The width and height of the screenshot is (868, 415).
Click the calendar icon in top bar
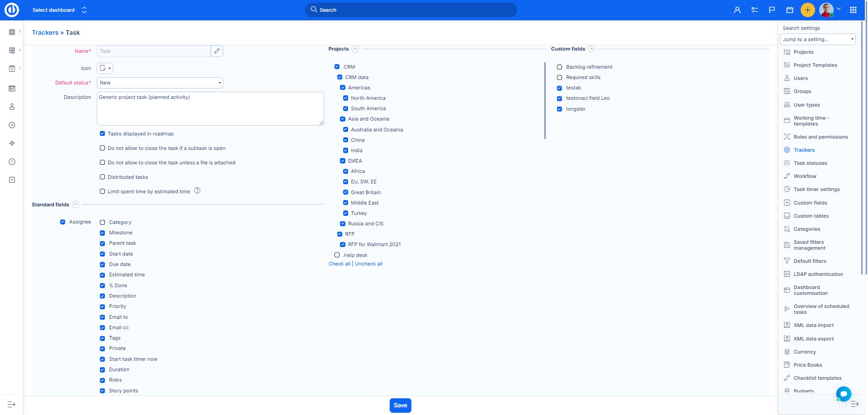tap(790, 10)
